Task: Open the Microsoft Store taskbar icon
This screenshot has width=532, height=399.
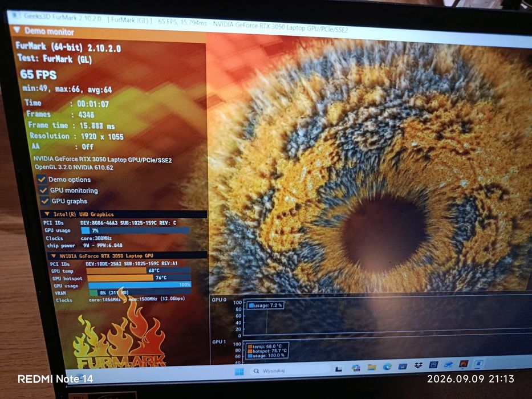Action: 403,366
